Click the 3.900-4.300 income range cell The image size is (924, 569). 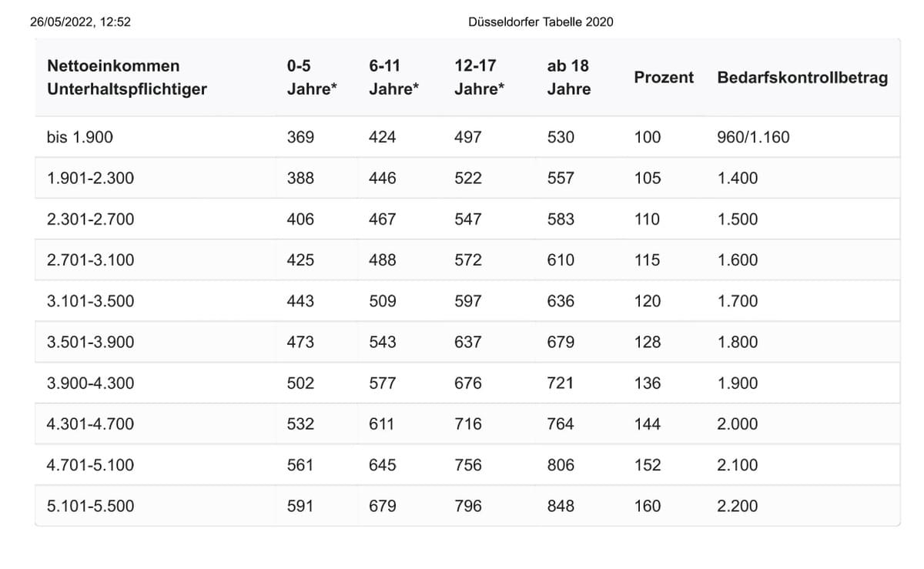(90, 383)
